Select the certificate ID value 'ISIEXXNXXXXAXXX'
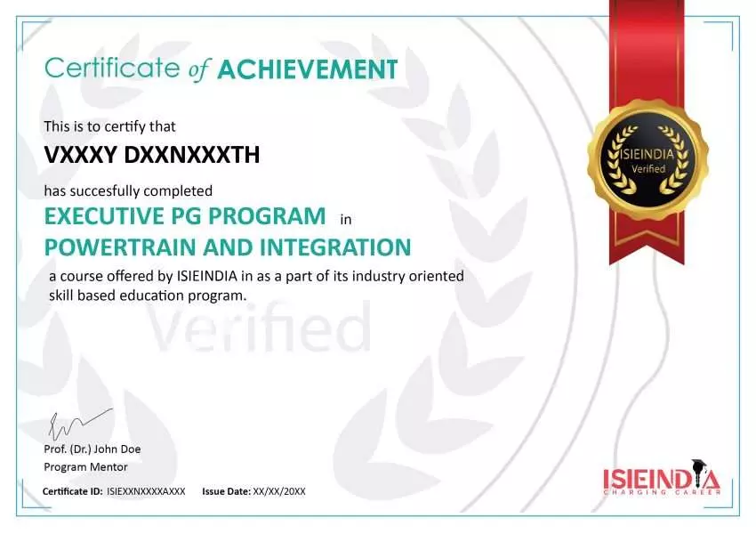756x534 pixels. pos(146,491)
